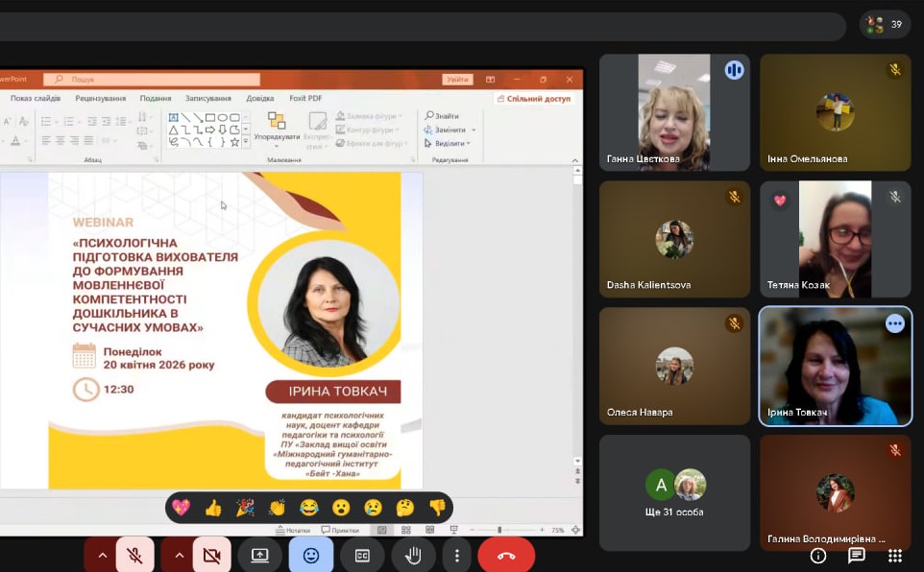Toggle closed captions
This screenshot has height=572, width=924.
[x=362, y=555]
